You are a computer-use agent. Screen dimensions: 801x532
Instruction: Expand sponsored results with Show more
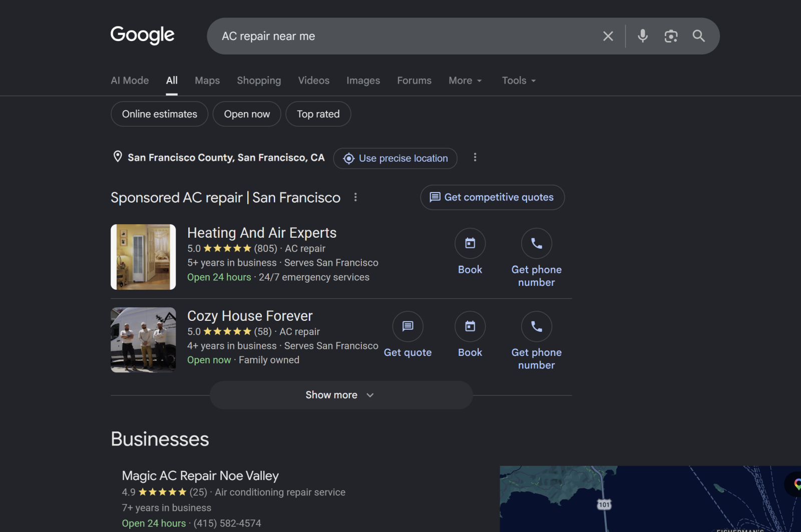(341, 395)
